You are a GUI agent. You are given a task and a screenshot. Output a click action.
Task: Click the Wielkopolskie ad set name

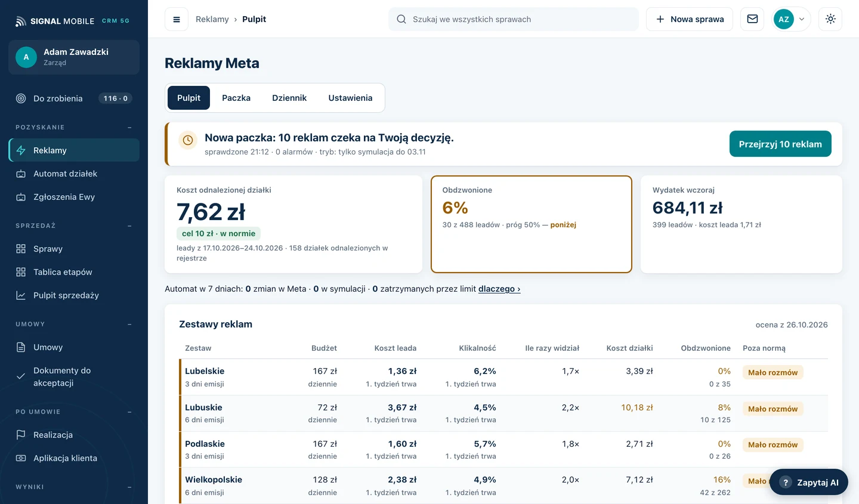point(214,480)
